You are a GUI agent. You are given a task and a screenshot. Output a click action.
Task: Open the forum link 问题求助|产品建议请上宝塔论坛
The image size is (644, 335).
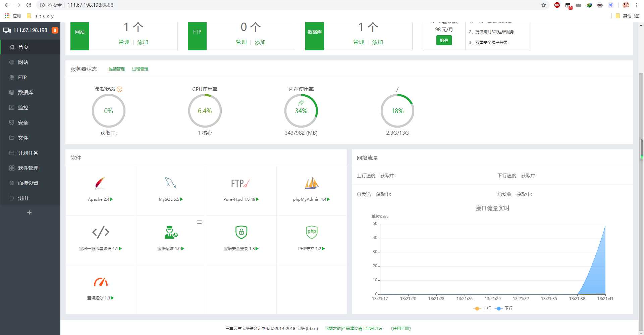[x=354, y=329]
